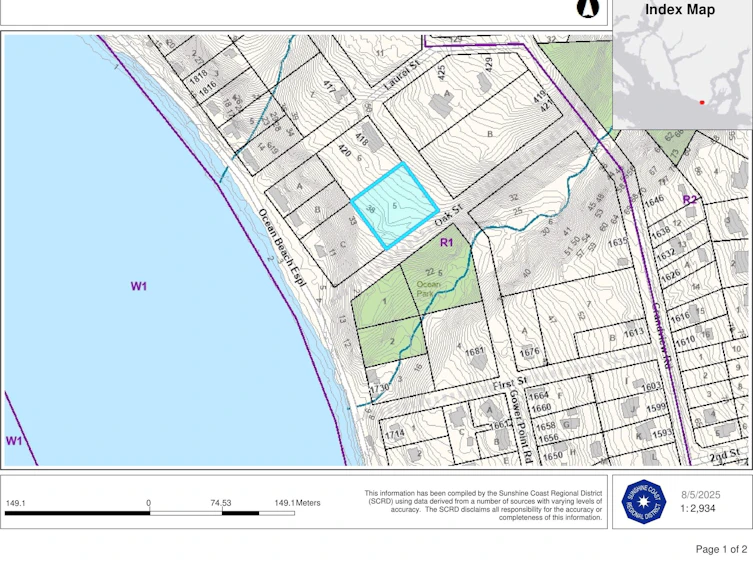Click the address label "420"
The width and height of the screenshot is (753, 565).
344,151
